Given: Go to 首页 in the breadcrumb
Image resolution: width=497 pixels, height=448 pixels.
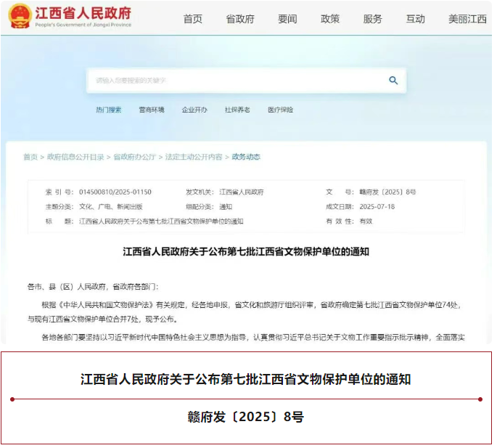Looking at the screenshot, I should pos(30,157).
